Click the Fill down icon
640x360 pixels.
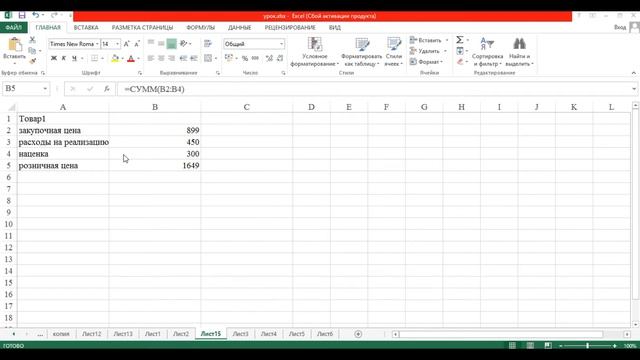coord(460,51)
